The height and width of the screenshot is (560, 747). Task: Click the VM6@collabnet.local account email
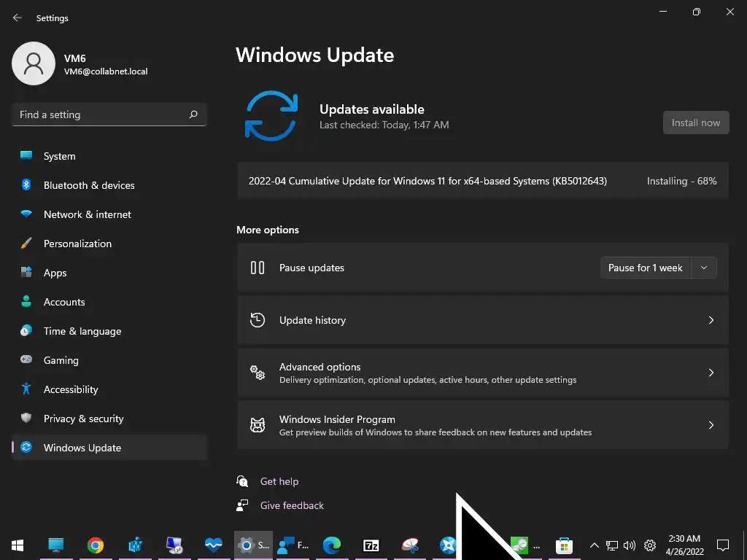(x=106, y=71)
